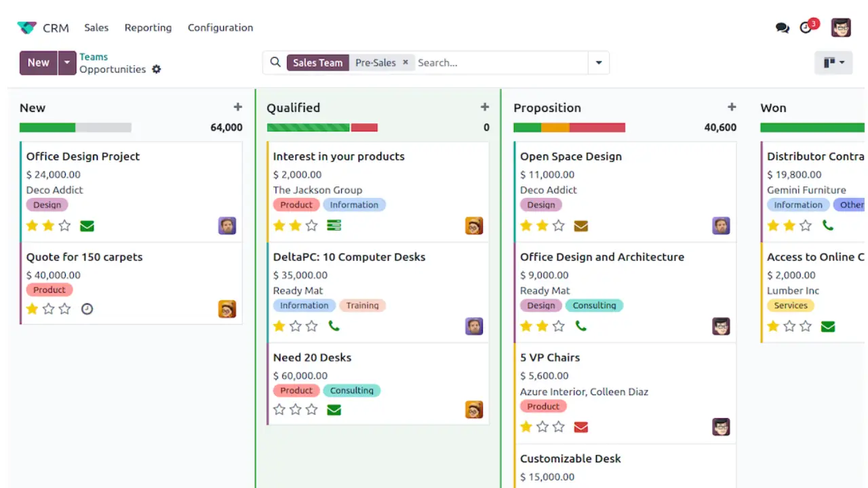Toggle third priority star on Open Space Design

pos(559,226)
